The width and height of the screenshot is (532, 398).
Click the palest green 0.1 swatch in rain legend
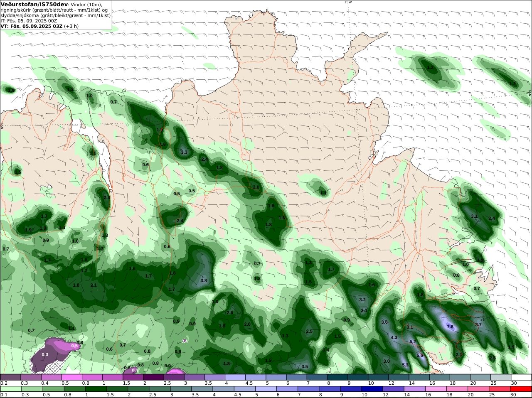point(10,389)
